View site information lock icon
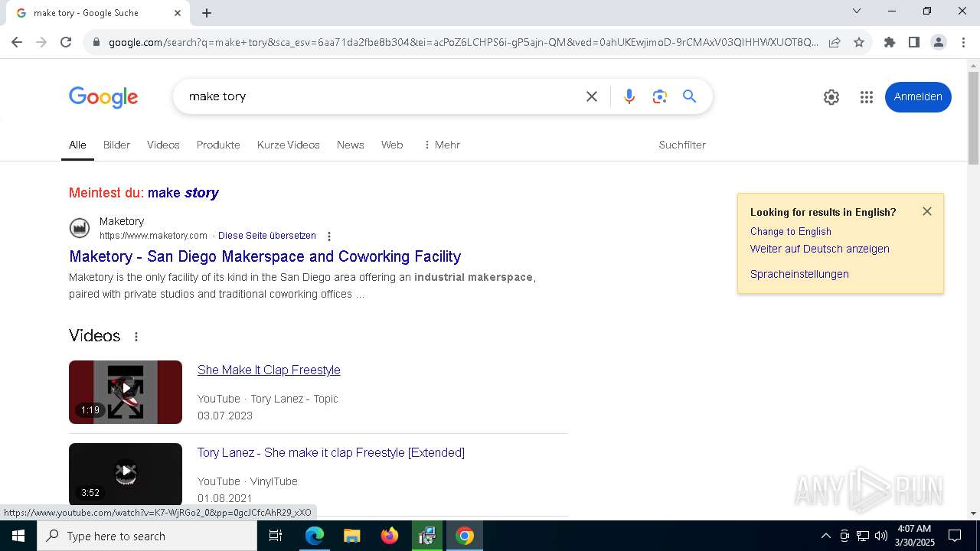 (x=96, y=42)
